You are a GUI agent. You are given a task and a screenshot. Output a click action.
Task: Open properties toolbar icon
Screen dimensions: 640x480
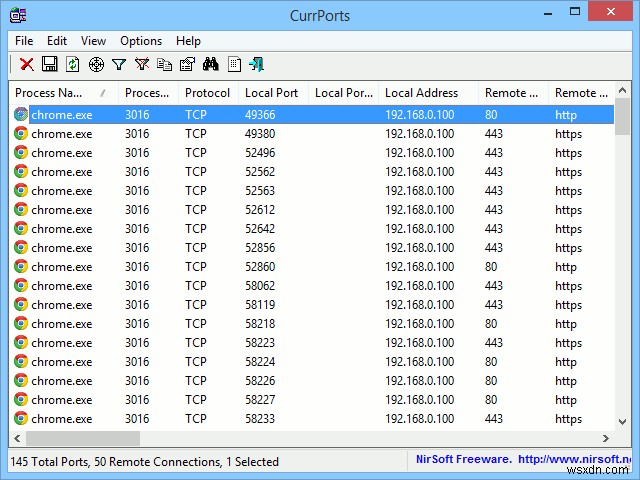point(188,64)
